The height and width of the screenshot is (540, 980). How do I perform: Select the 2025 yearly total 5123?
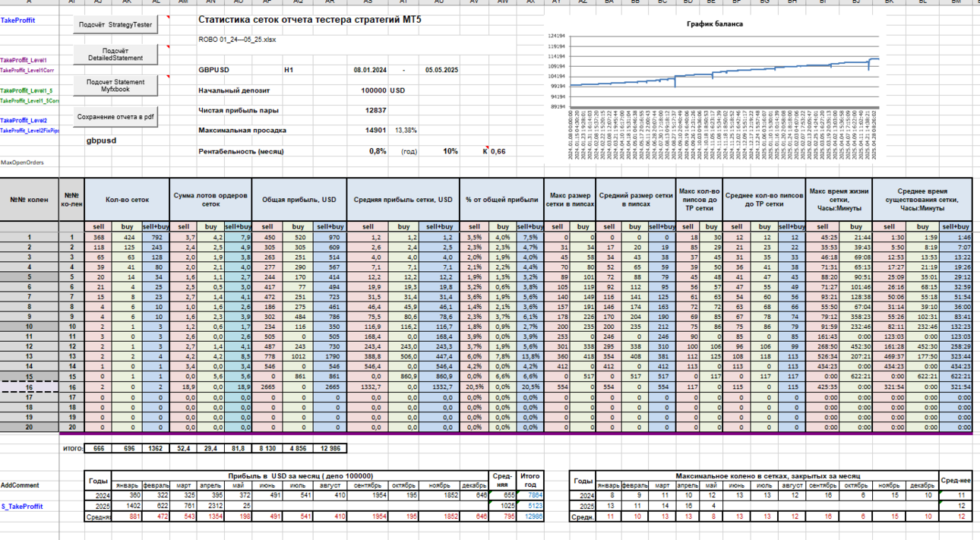(x=531, y=506)
